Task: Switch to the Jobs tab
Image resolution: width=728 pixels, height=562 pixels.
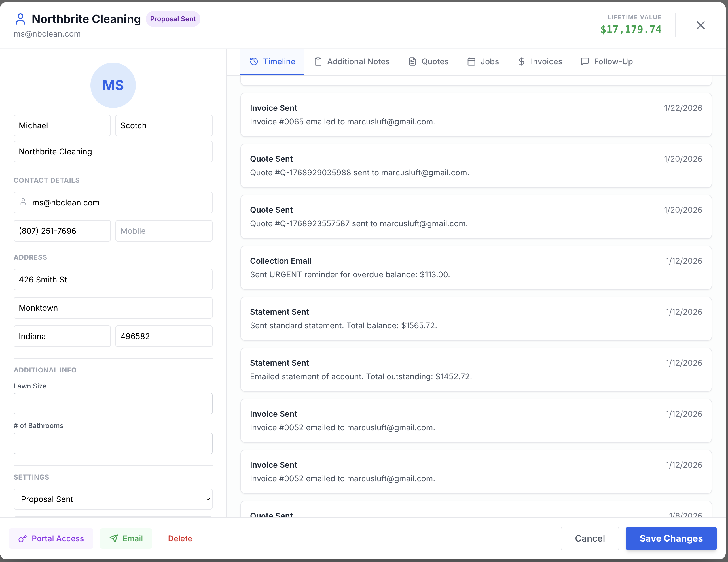Action: pyautogui.click(x=483, y=62)
